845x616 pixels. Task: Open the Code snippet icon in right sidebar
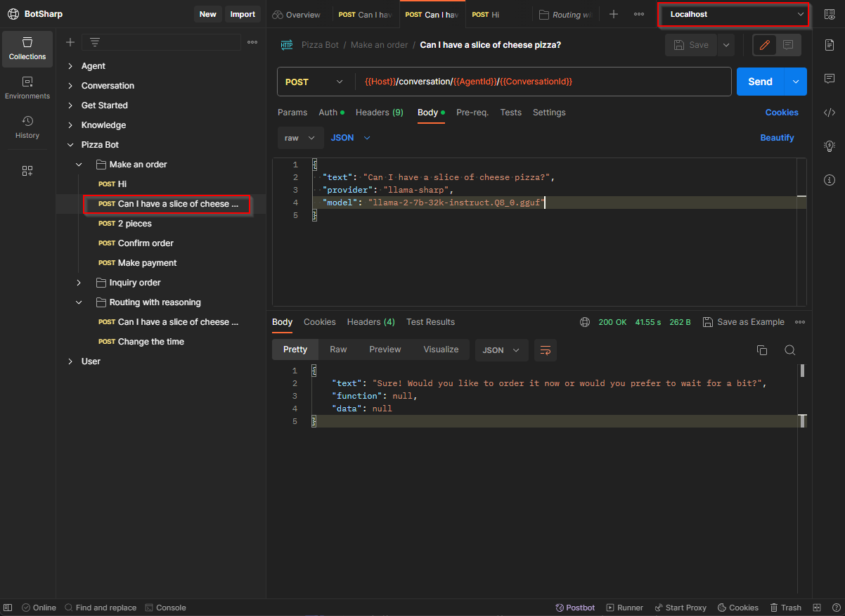pyautogui.click(x=830, y=112)
